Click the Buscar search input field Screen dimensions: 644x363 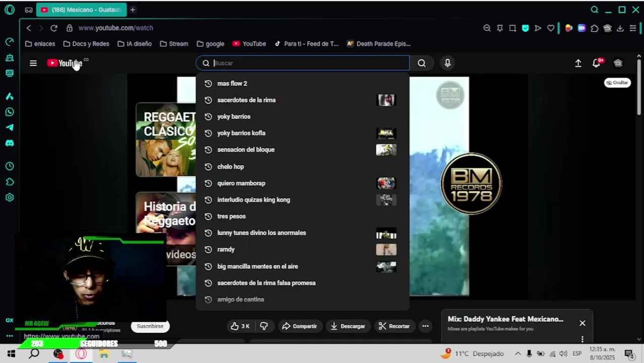(303, 63)
